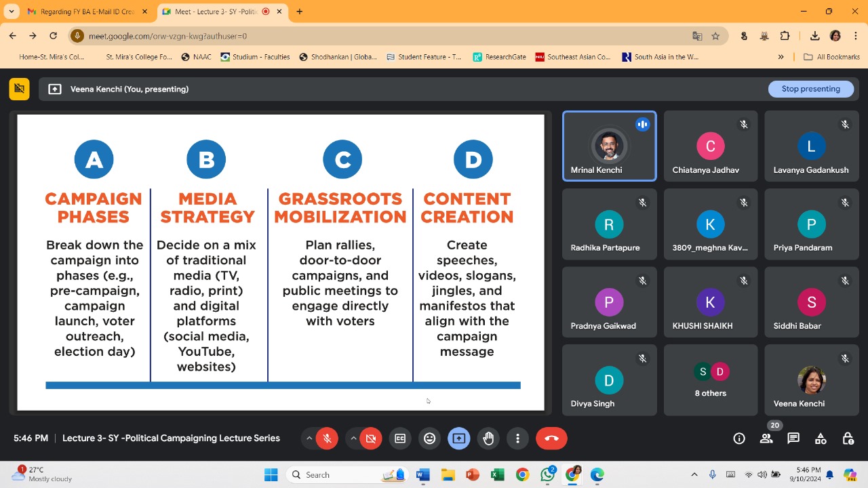Expand video settings arrow beside camera

coord(353,439)
